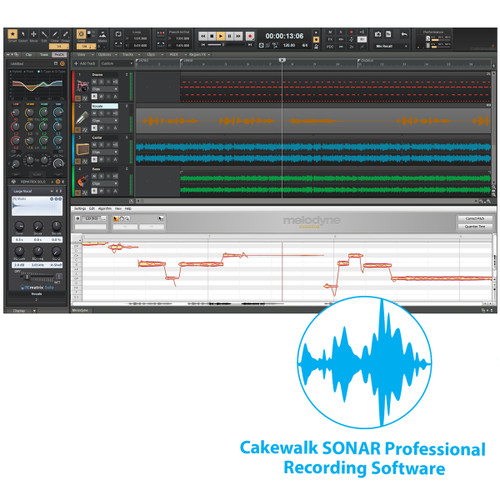Switch to the ProCh inspector tab

59,55
